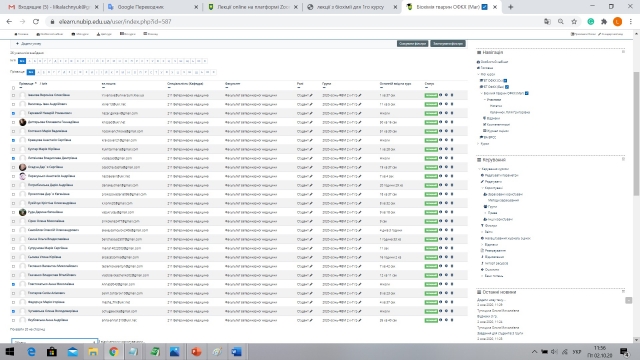Image resolution: width=640 pixels, height=360 pixels.
Task: Select 'Всі' in the surname letter filter
Action: 31,72
